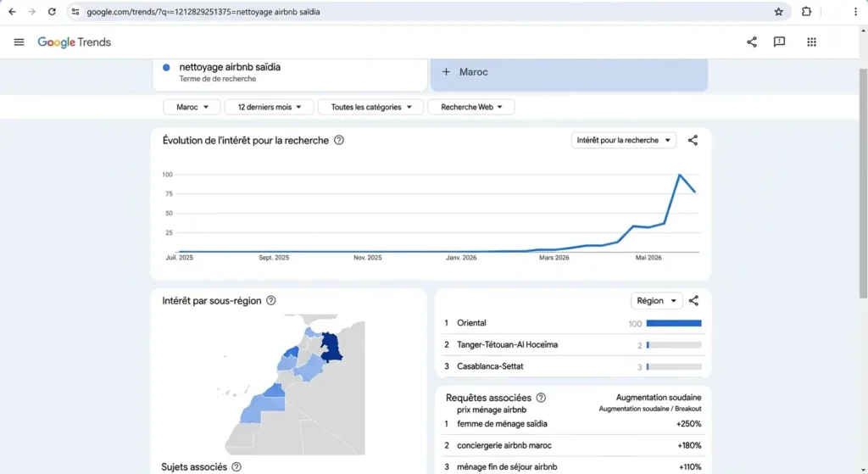Open the 12 derniers mois dropdown
The image size is (868, 474).
click(269, 107)
